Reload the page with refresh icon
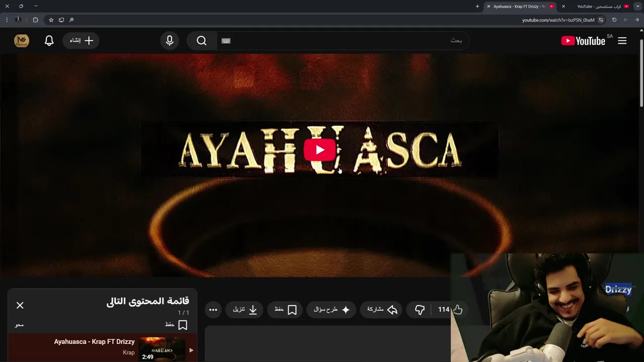 (614, 20)
